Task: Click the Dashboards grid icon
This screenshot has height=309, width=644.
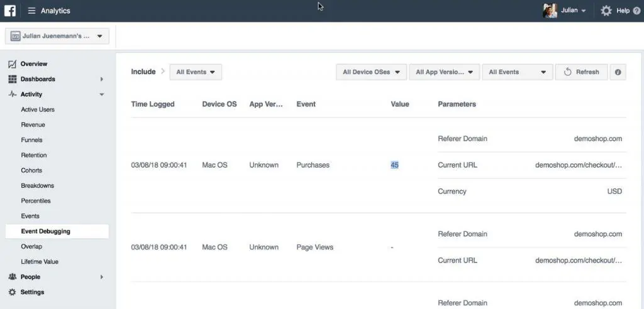Action: point(13,79)
